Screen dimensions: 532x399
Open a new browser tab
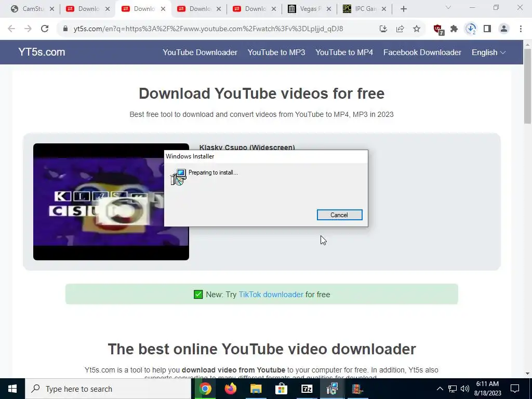pos(403,9)
